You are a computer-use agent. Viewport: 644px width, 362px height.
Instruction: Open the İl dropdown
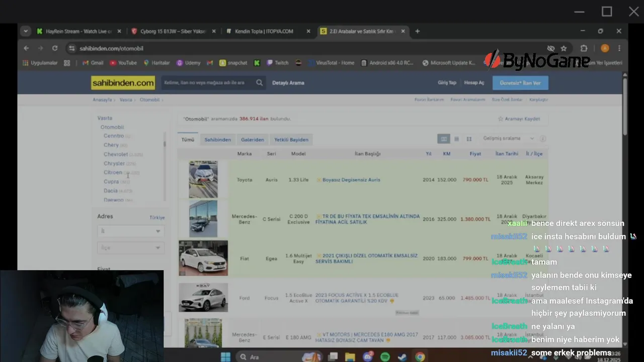(131, 231)
